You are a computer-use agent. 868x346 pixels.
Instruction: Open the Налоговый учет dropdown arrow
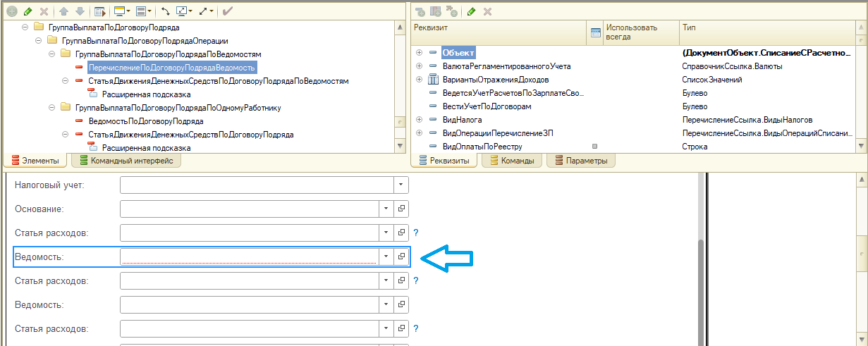click(401, 185)
